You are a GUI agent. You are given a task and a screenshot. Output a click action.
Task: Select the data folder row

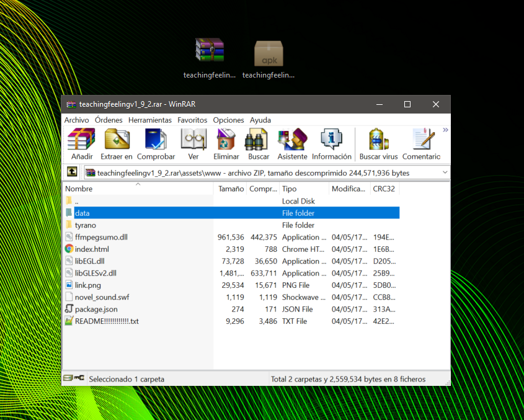tap(231, 213)
